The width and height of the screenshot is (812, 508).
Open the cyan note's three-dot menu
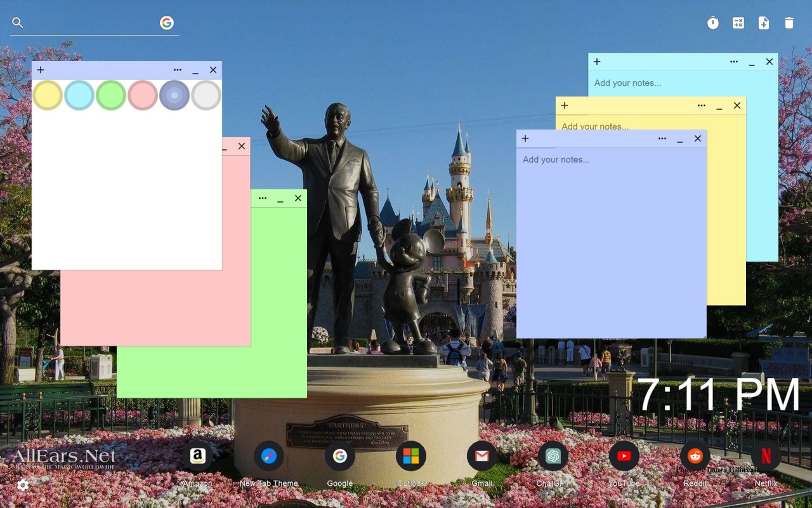(x=734, y=62)
